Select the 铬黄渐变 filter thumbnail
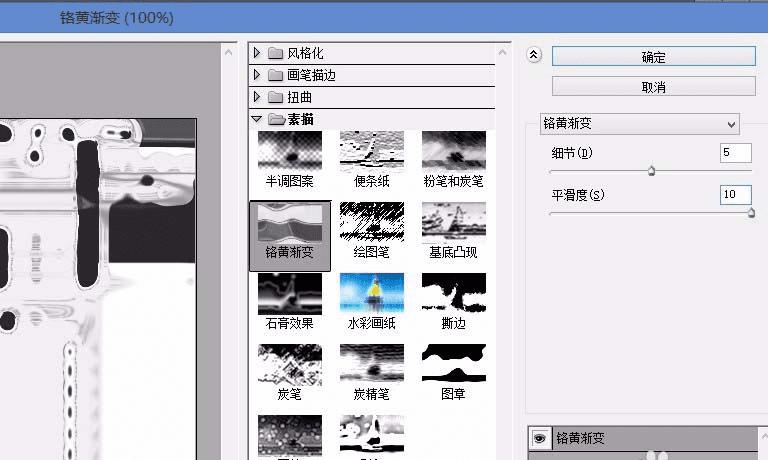Screen dimensions: 768x460 click(290, 223)
